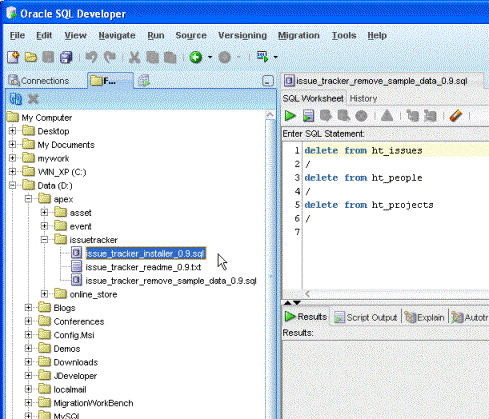The image size is (489, 419).
Task: Minimize the navigator panel with its button
Action: [x=268, y=81]
